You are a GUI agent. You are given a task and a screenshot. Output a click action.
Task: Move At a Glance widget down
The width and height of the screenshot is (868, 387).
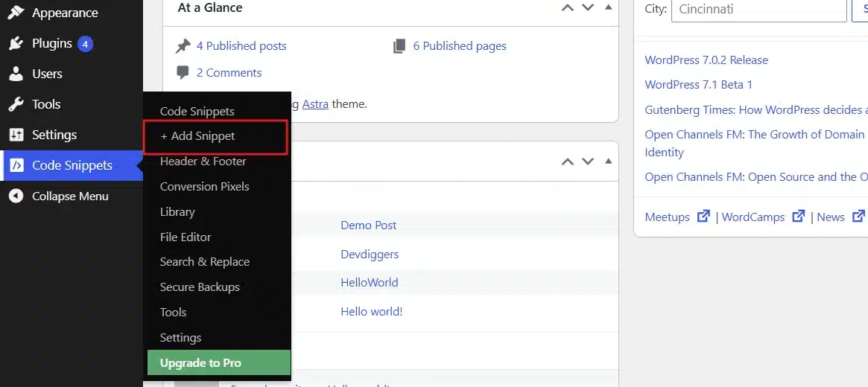coord(587,7)
